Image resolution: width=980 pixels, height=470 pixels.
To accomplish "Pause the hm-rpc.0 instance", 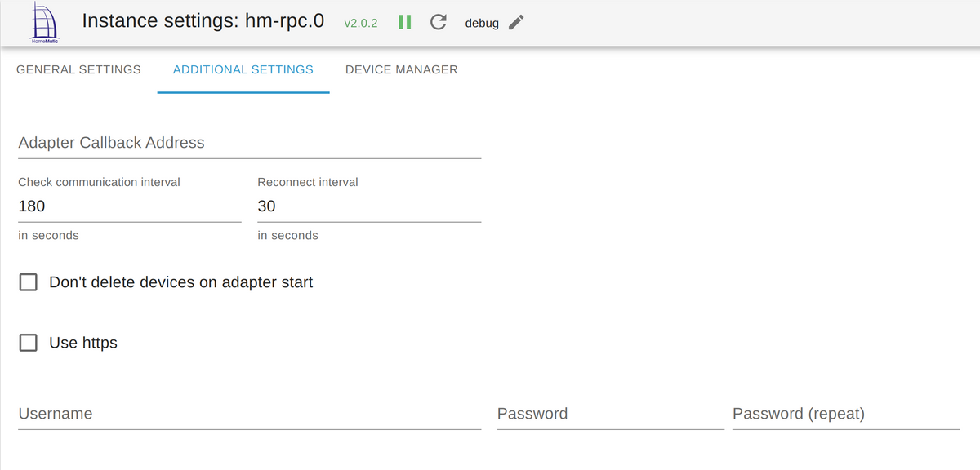I will coord(404,23).
